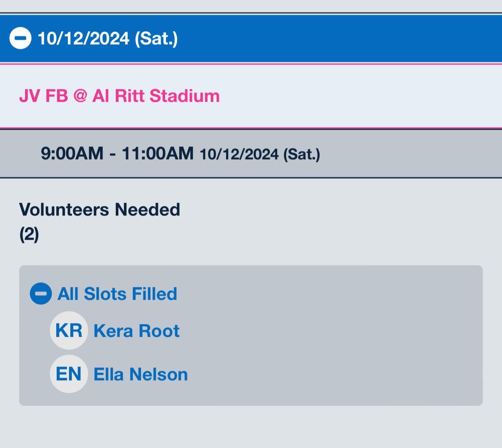502x448 pixels.
Task: Click blank right area of pink event row
Action: point(362,96)
